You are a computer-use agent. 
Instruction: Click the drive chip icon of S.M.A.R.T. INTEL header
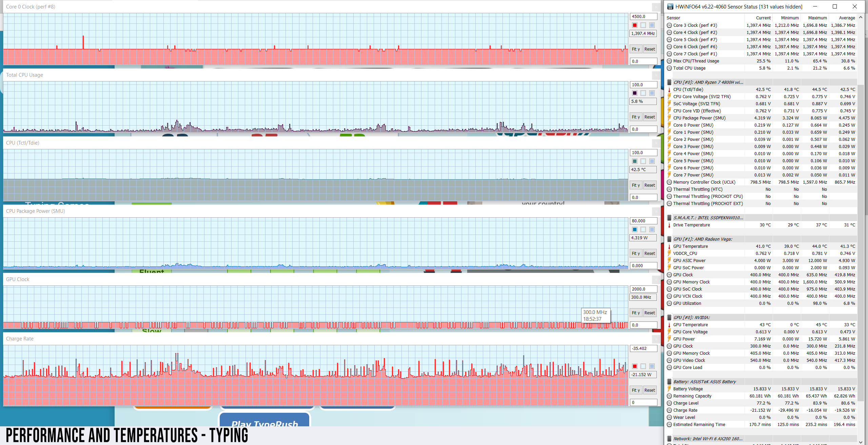669,218
